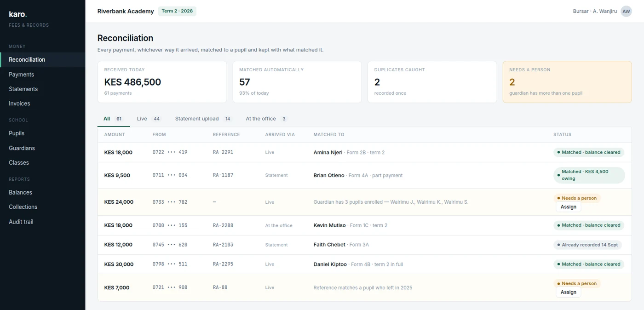Click the Arrived Via column header
The image size is (644, 310).
[280, 135]
